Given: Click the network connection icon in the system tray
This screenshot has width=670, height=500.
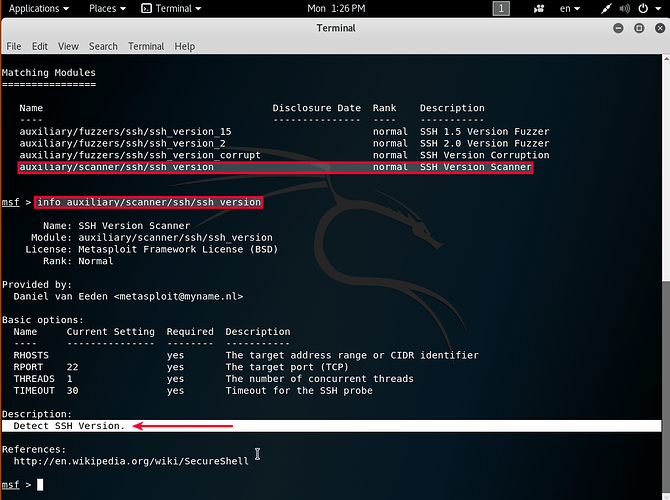Looking at the screenshot, I should pos(605,8).
